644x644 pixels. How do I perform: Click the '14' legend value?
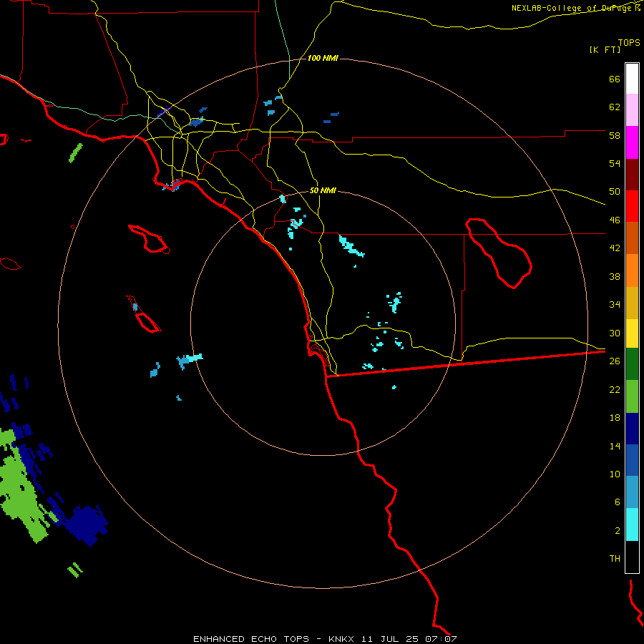pos(615,447)
